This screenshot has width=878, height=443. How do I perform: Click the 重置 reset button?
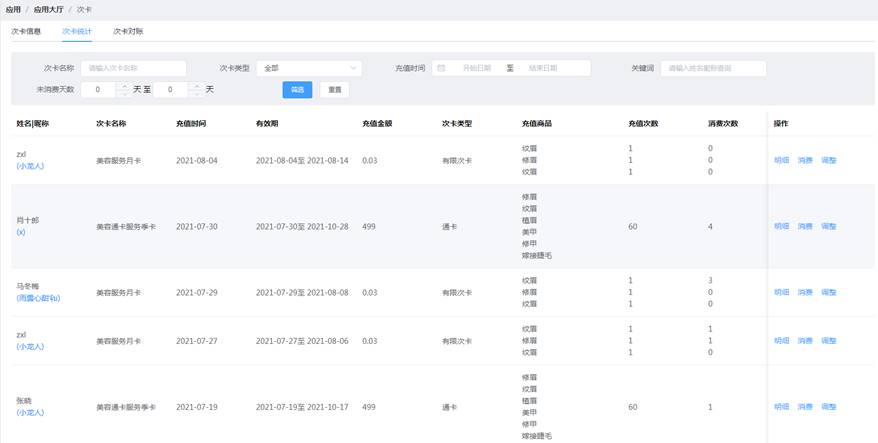[x=334, y=90]
